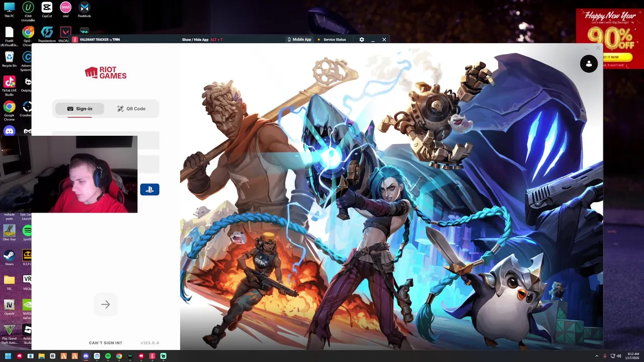Open the CAN'T SIGN IN? link
The image size is (644, 362).
point(106,343)
